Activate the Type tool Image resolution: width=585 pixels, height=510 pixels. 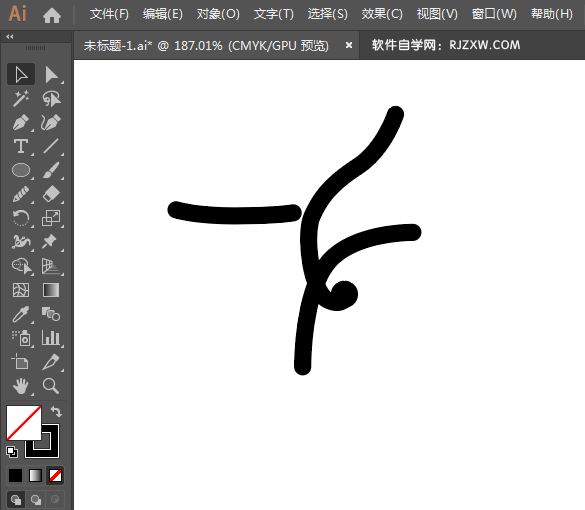point(21,146)
